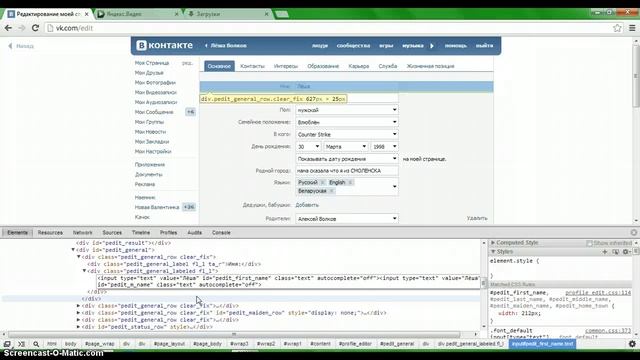This screenshot has height=360, width=640.
Task: Switch to the Интересы tab
Action: point(286,66)
